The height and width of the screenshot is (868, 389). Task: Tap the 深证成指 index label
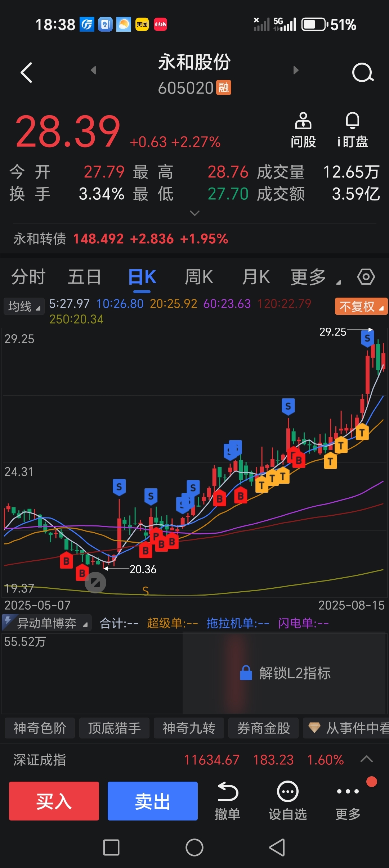pyautogui.click(x=40, y=760)
